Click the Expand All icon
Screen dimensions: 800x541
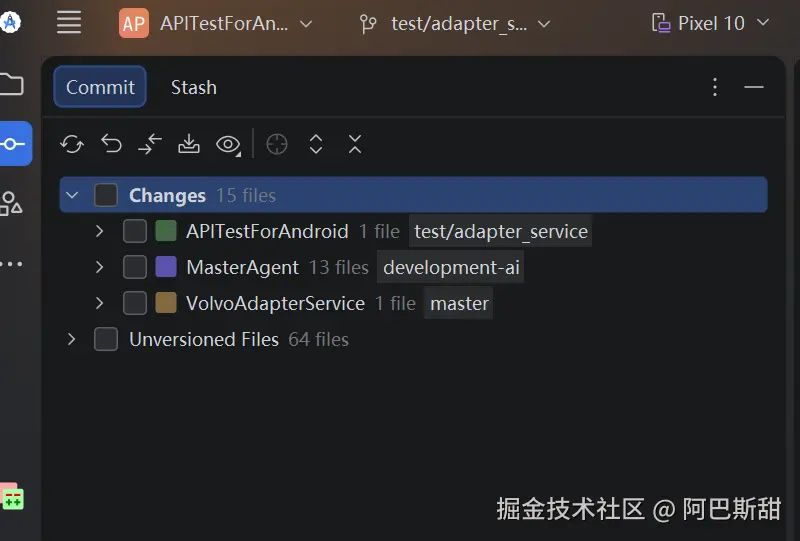coord(316,144)
